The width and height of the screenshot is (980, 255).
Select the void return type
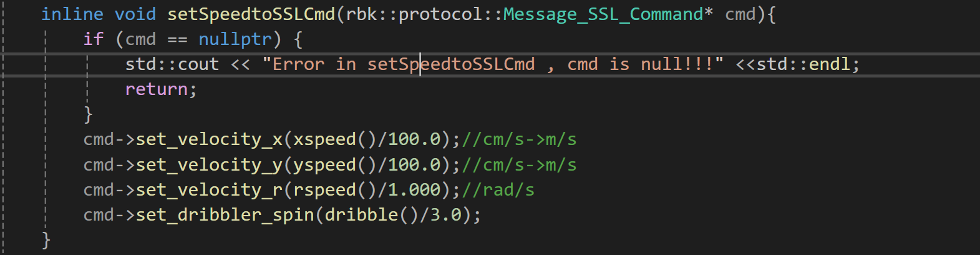tap(135, 14)
